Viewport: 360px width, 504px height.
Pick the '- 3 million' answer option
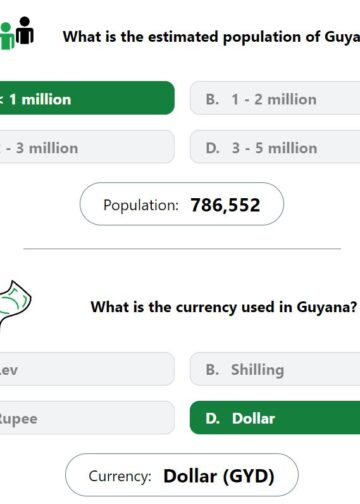tap(87, 147)
